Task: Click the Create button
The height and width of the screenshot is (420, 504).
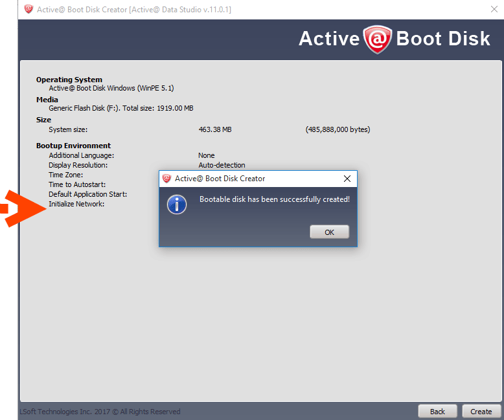Action: coord(481,412)
